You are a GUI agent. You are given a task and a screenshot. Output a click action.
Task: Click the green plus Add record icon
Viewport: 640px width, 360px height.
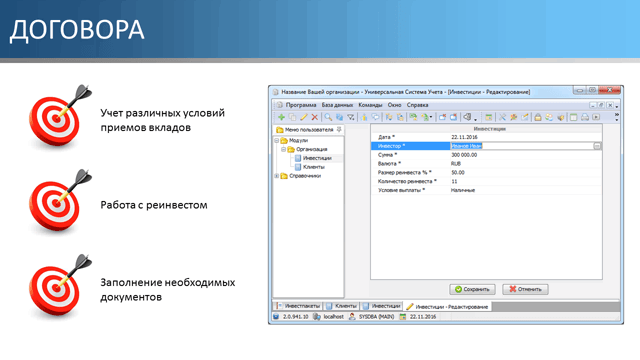point(281,117)
